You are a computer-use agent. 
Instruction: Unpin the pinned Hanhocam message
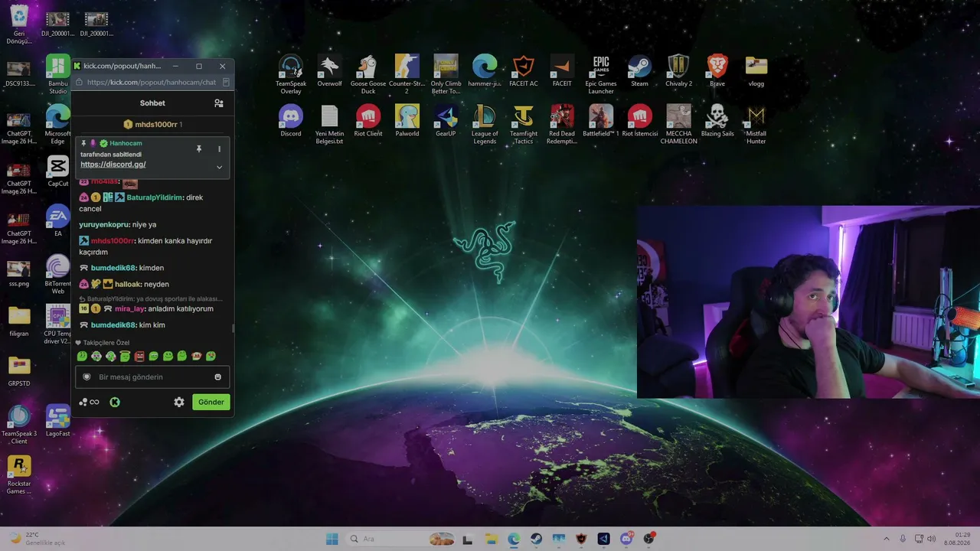coord(199,148)
